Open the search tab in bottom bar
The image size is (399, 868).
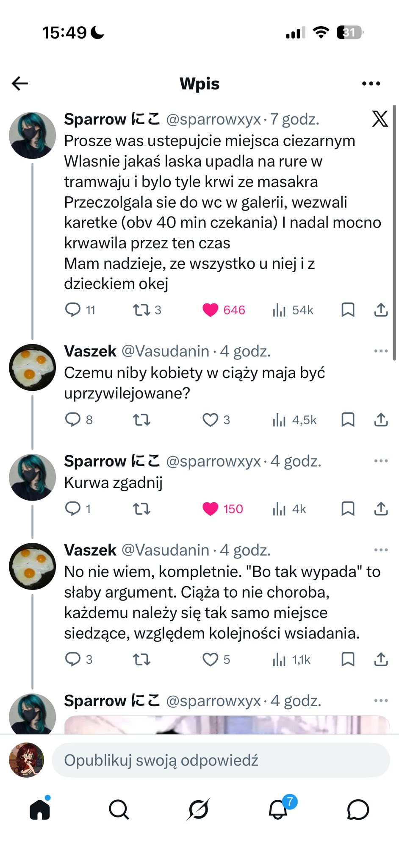pos(119,810)
